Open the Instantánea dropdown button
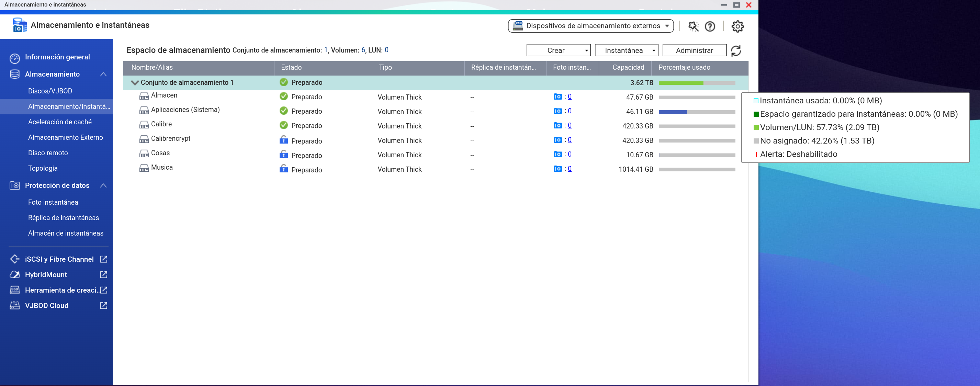The height and width of the screenshot is (386, 980). coord(626,50)
